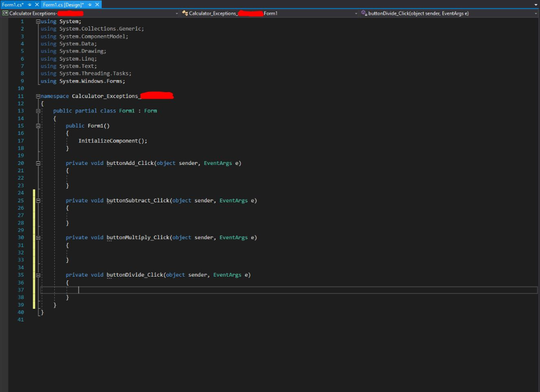Open the document tab overflow dropdown arrow
Image resolution: width=540 pixels, height=392 pixels.
536,5
